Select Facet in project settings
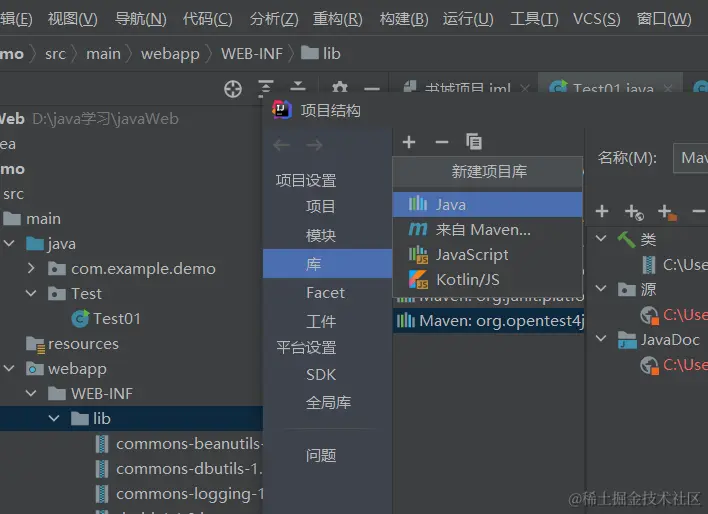The image size is (708, 514). pos(327,293)
